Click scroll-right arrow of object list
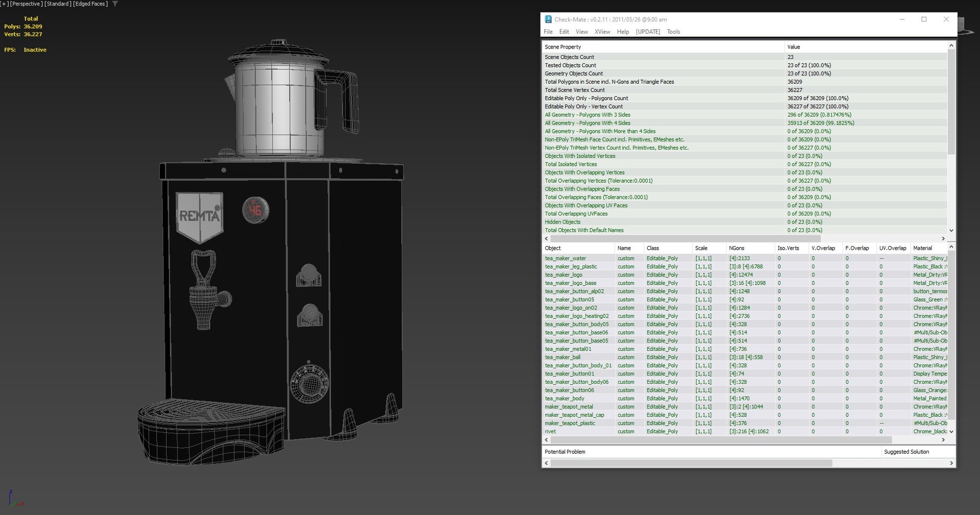The width and height of the screenshot is (980, 515). [x=943, y=440]
